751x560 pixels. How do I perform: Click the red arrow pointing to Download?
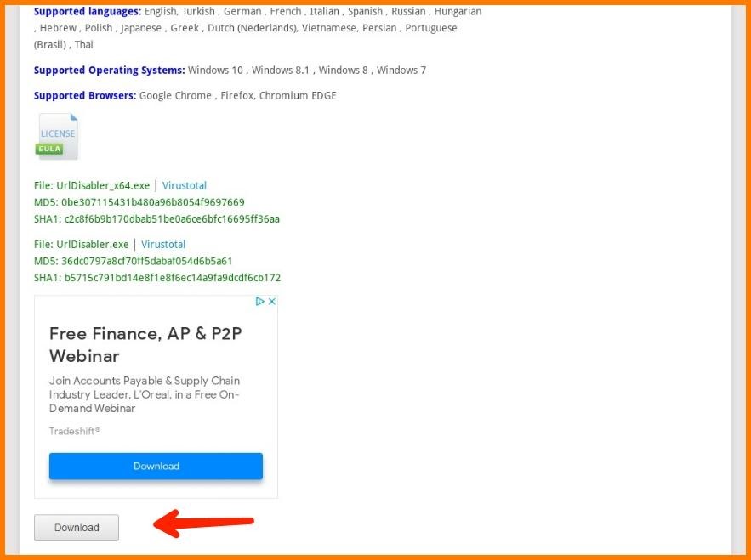point(203,523)
